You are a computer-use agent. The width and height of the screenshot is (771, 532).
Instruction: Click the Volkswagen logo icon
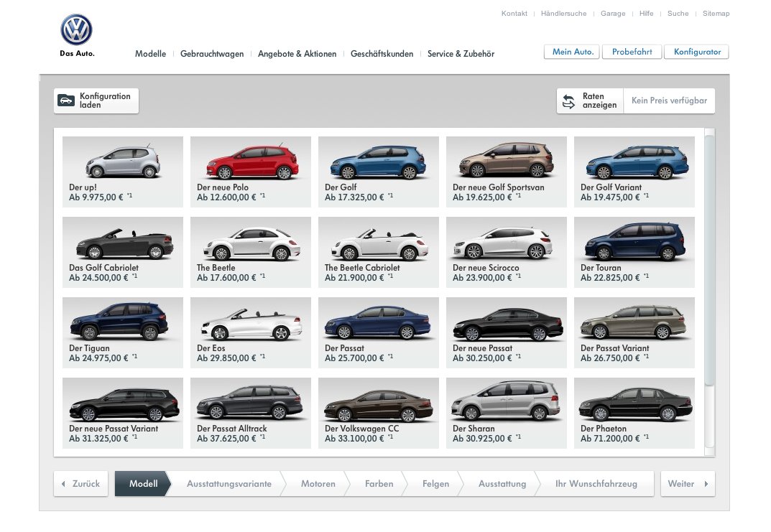tap(76, 29)
